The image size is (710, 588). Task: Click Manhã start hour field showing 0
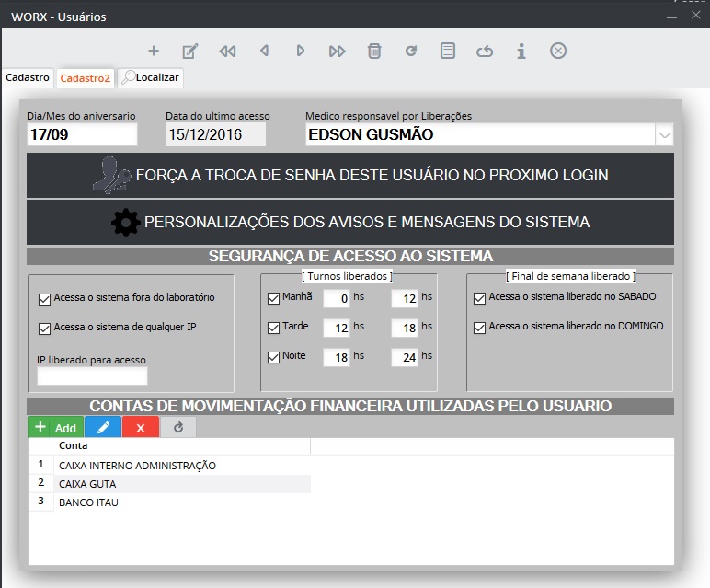[x=337, y=298]
